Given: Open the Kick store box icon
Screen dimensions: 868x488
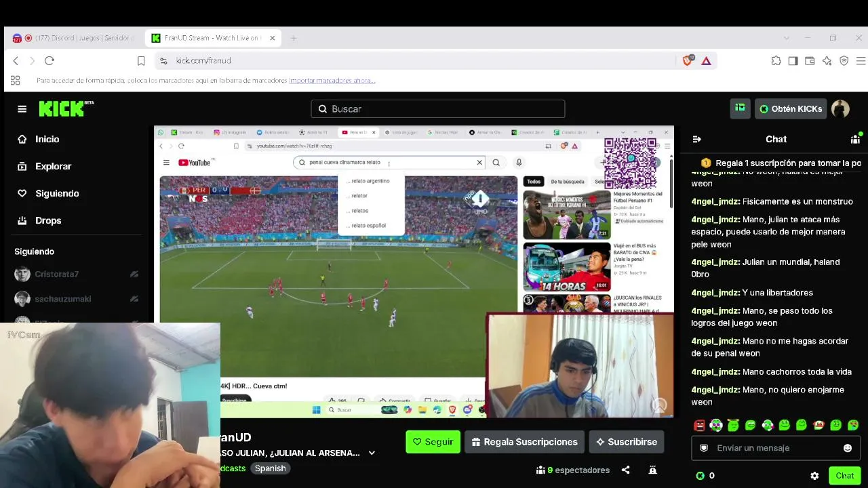Looking at the screenshot, I should 740,108.
